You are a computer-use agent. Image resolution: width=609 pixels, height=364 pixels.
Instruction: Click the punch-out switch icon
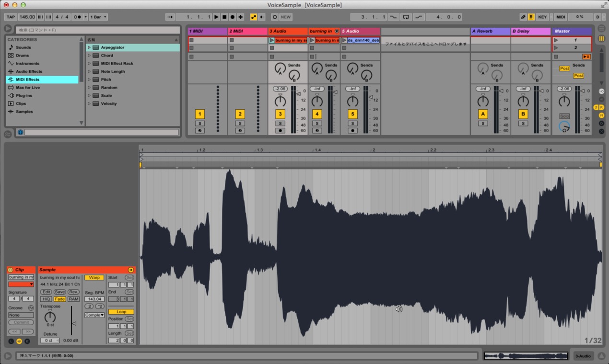(x=419, y=17)
